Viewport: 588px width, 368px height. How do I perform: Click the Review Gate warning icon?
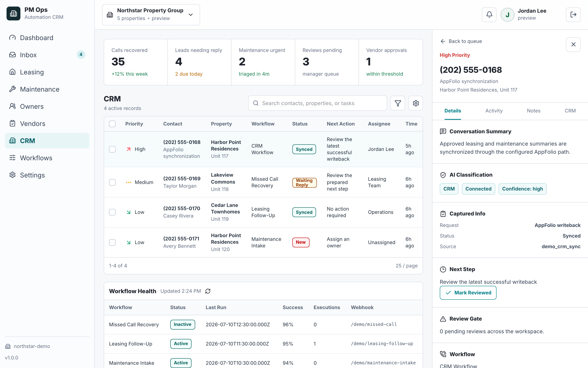click(443, 319)
